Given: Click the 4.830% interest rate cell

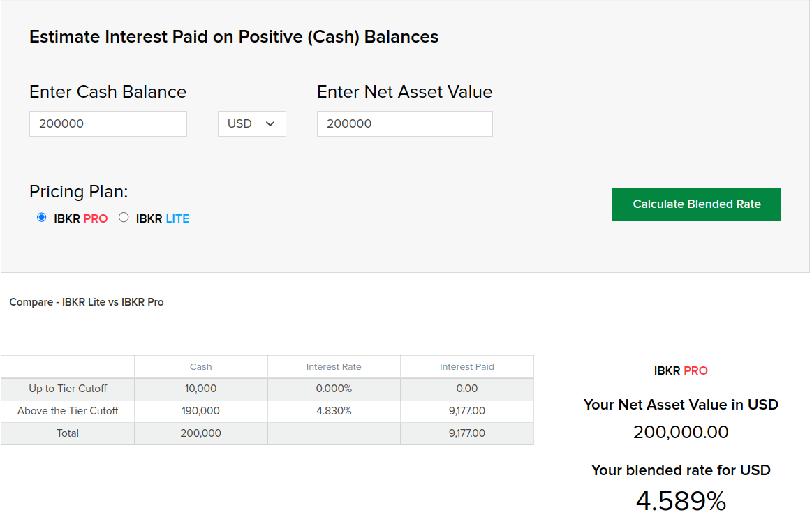Looking at the screenshot, I should pyautogui.click(x=334, y=411).
